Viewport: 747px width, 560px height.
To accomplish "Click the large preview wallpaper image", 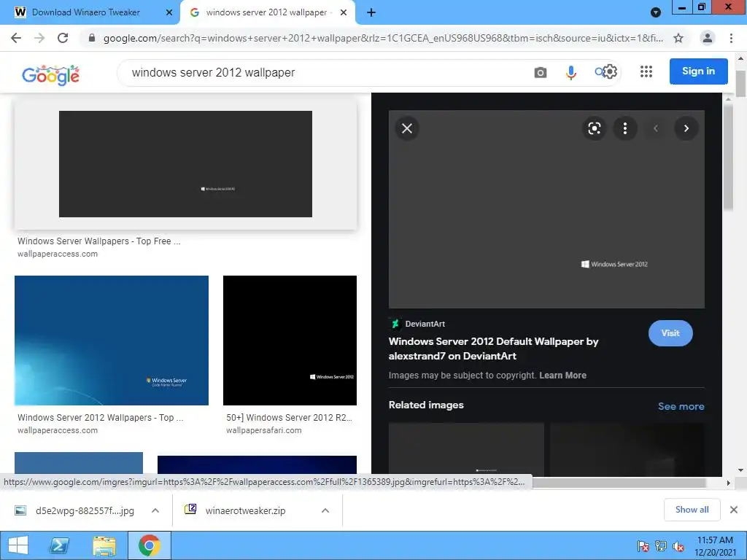I will (546, 209).
